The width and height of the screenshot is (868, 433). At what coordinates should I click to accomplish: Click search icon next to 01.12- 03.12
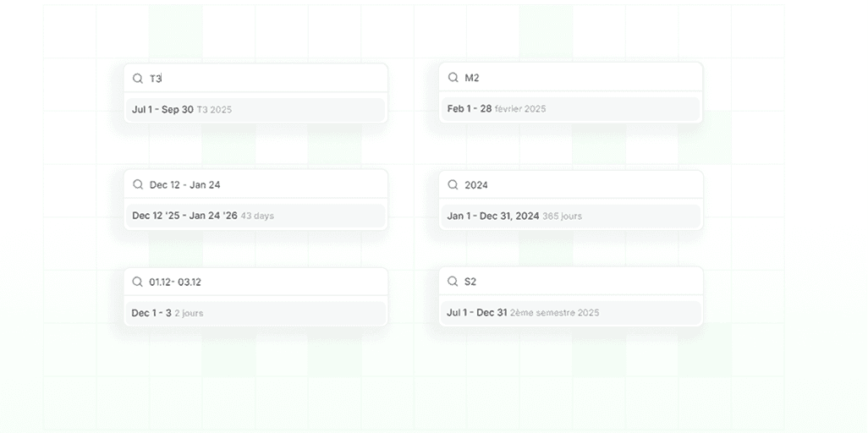(x=138, y=282)
